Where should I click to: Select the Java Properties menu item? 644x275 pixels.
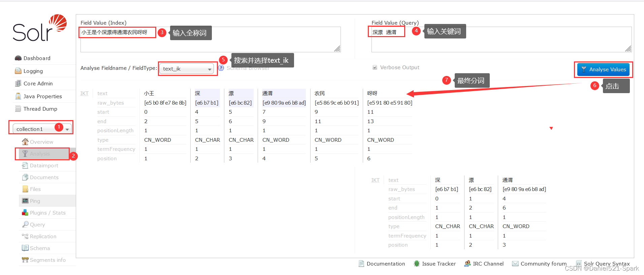pos(43,96)
